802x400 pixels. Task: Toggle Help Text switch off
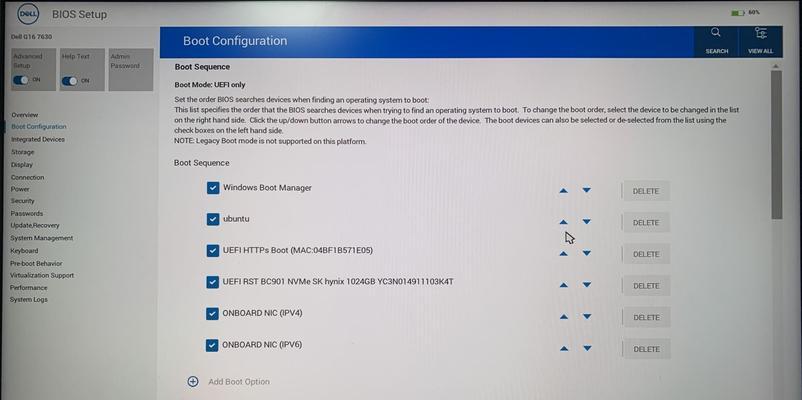coord(70,81)
